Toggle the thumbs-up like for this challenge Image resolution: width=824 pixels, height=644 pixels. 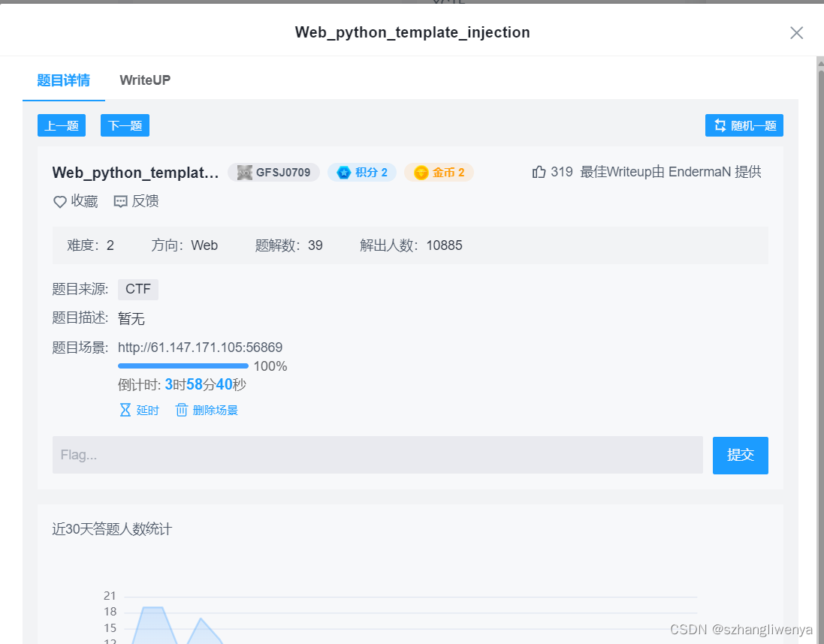click(538, 171)
